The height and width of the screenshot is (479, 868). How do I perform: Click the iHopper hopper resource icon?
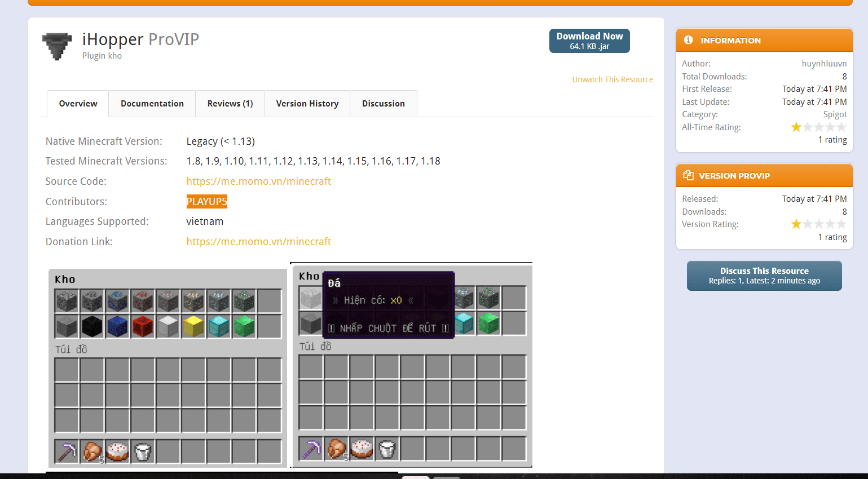coord(57,46)
